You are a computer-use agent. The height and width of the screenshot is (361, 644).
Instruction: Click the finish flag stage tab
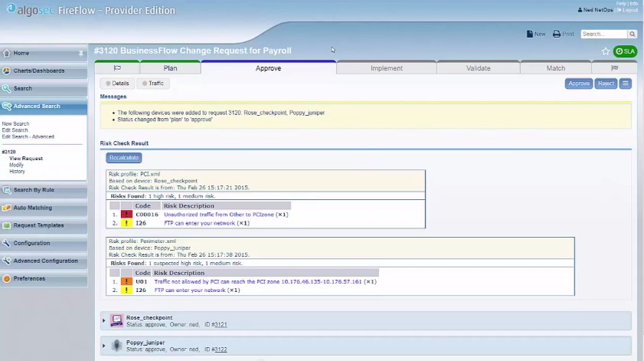tap(614, 68)
